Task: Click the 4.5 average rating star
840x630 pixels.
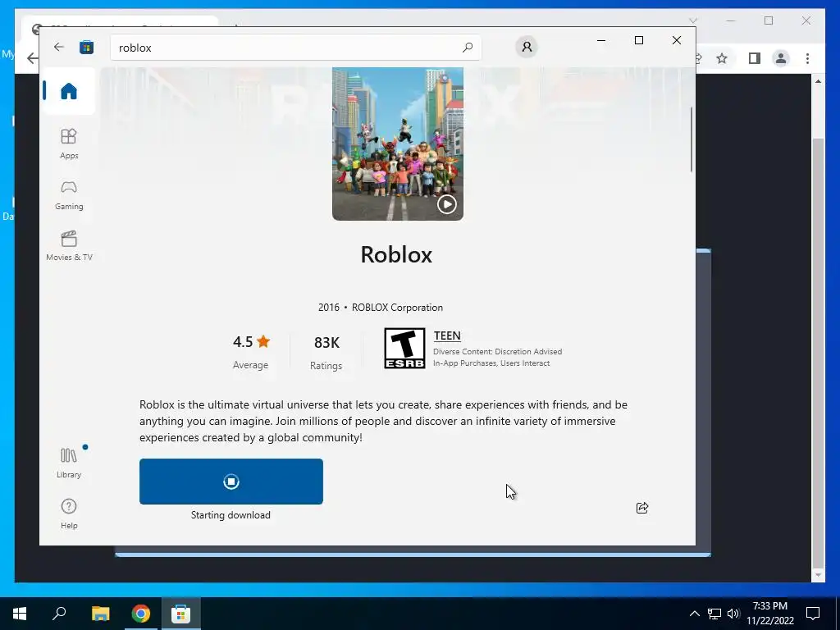Action: pyautogui.click(x=263, y=341)
